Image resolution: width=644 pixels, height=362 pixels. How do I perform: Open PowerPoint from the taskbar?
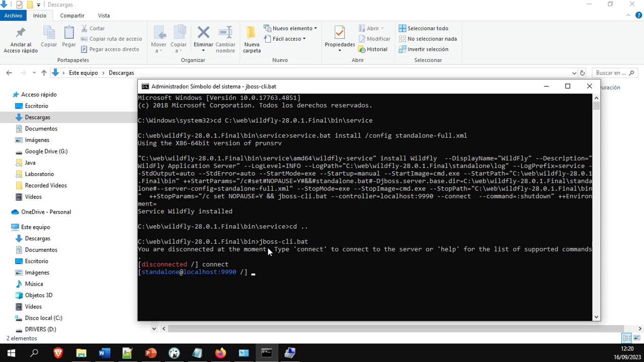(150, 353)
